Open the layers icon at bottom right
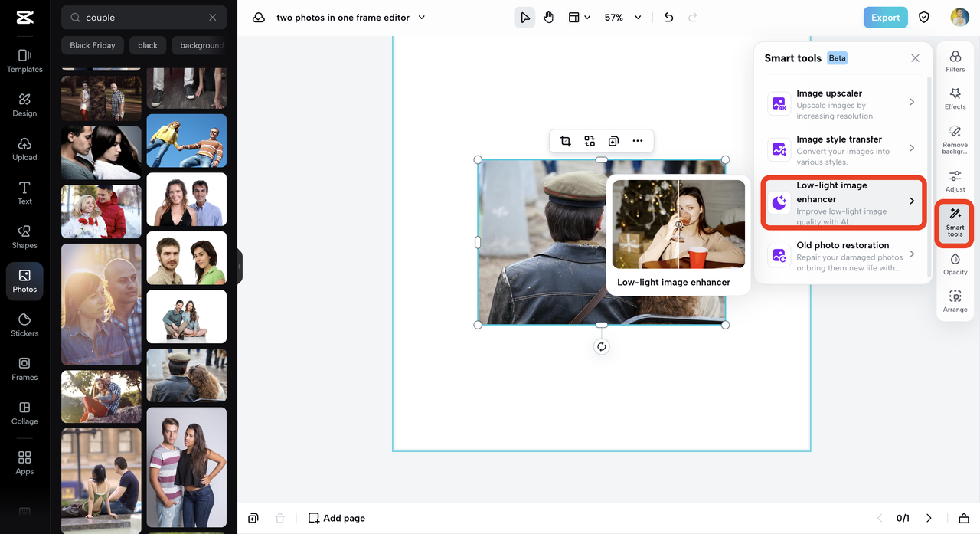Viewport: 980px width, 534px height. click(964, 518)
